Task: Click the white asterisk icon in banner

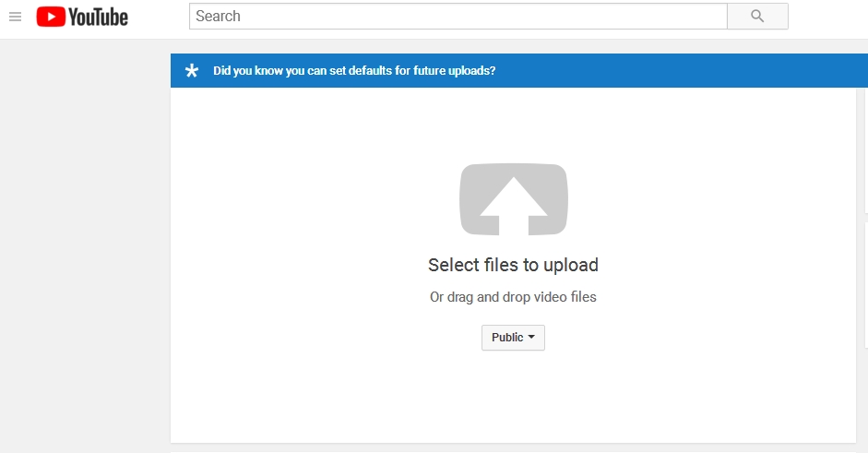Action: point(192,71)
